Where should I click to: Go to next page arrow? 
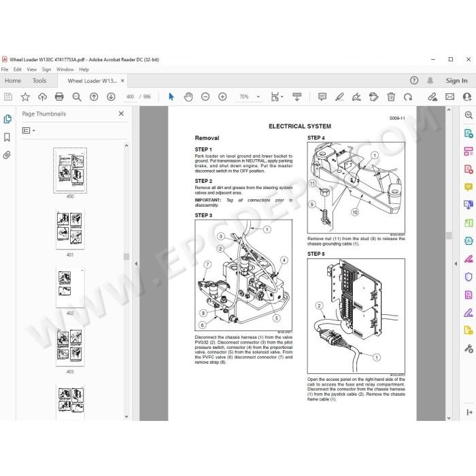click(111, 97)
